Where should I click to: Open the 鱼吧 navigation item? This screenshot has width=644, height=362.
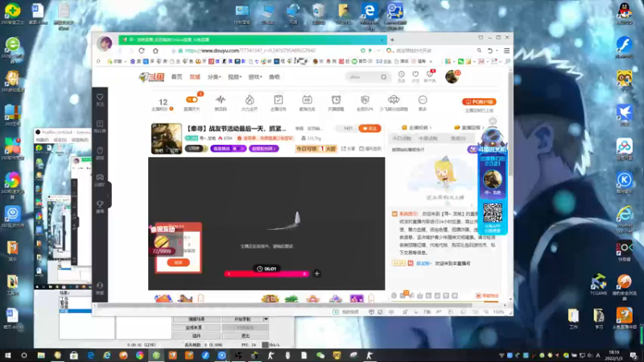tap(275, 76)
